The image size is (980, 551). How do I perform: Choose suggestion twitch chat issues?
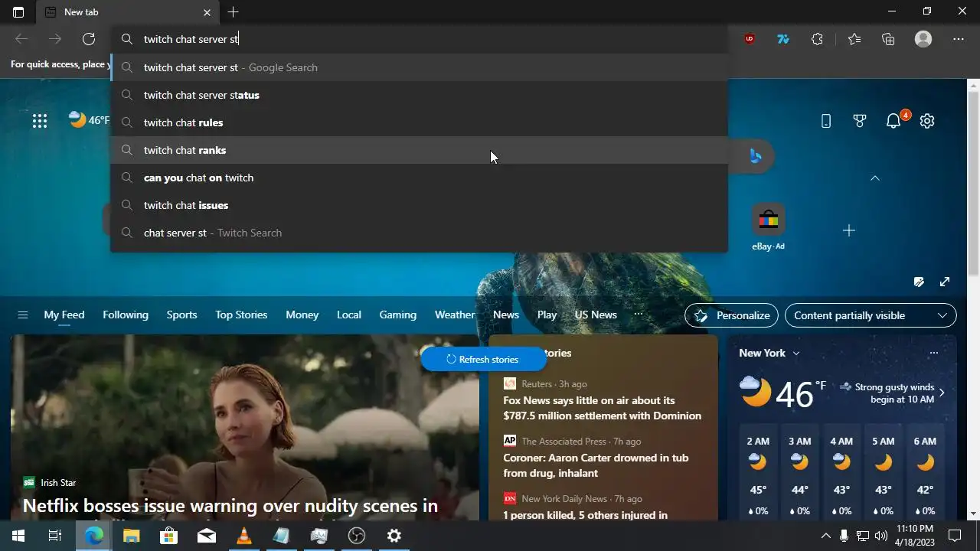(420, 205)
